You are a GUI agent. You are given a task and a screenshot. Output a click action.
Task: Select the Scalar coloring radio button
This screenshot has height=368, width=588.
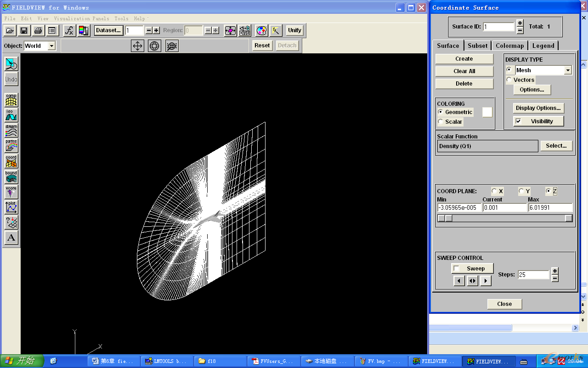coord(441,122)
